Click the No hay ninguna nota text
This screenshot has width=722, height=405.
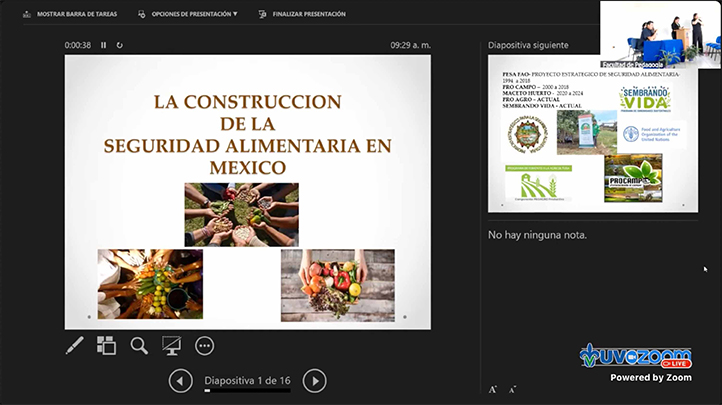coord(537,235)
